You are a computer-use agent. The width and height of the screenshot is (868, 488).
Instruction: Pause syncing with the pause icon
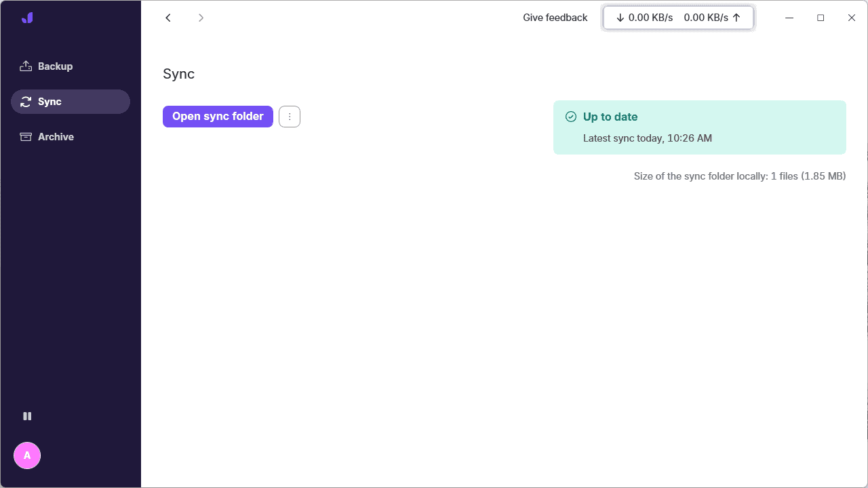[x=27, y=416]
